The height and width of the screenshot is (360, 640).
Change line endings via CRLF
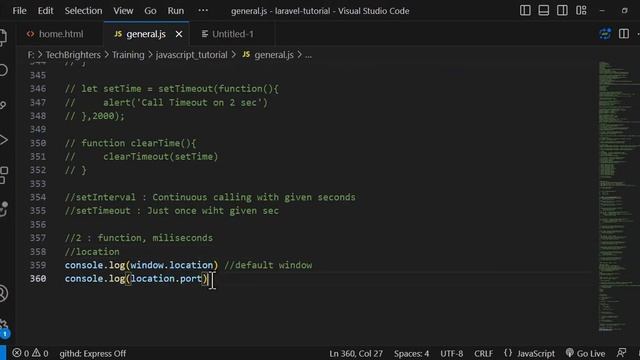483,353
